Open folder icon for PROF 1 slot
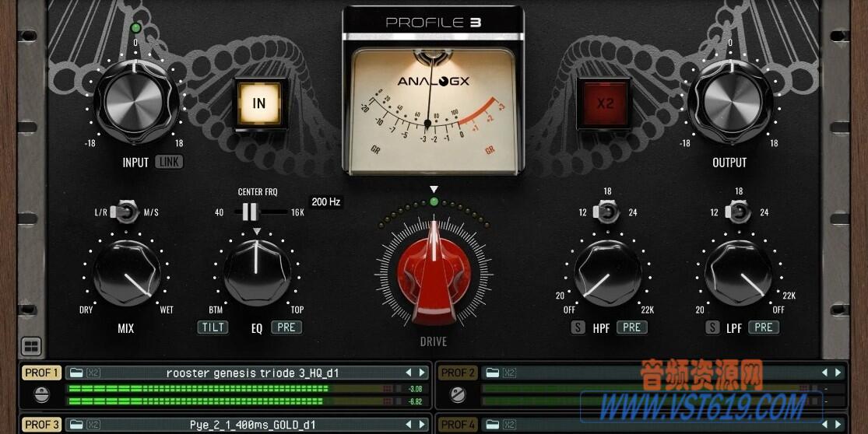Viewport: 868px width, 434px height. tap(76, 373)
